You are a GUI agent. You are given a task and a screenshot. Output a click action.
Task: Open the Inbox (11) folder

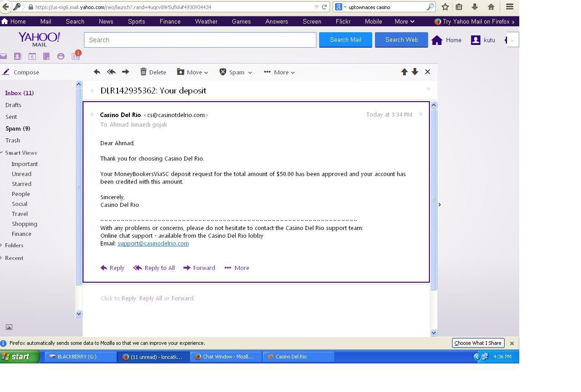20,93
